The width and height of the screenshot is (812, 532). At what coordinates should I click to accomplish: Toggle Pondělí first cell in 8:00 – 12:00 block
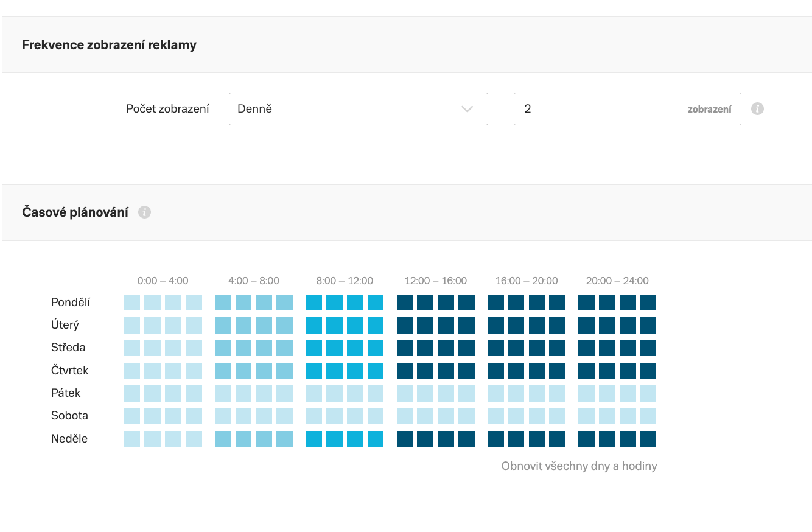tap(313, 303)
